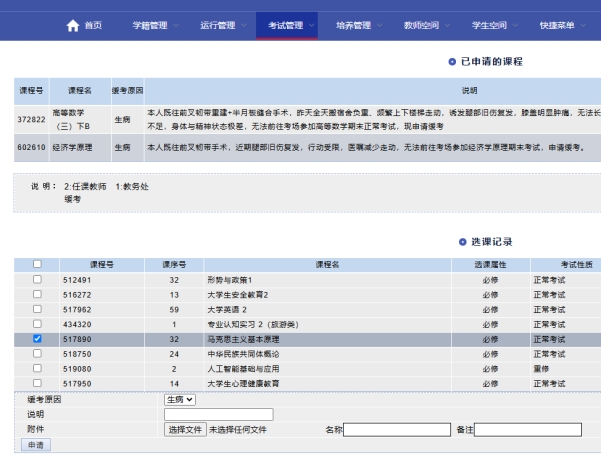
Task: Click the 大学生安全教育2 course name
Action: click(x=238, y=295)
